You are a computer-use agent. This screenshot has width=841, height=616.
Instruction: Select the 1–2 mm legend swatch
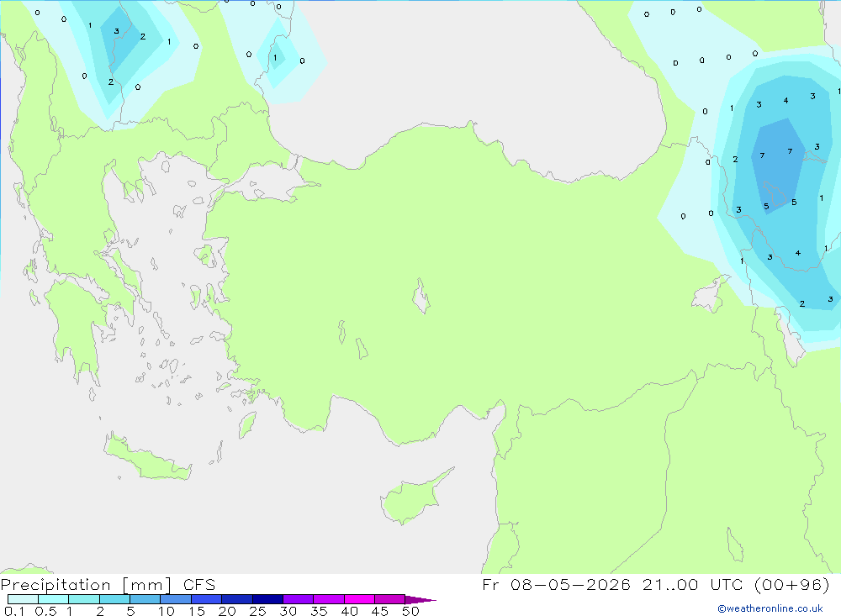point(83,599)
